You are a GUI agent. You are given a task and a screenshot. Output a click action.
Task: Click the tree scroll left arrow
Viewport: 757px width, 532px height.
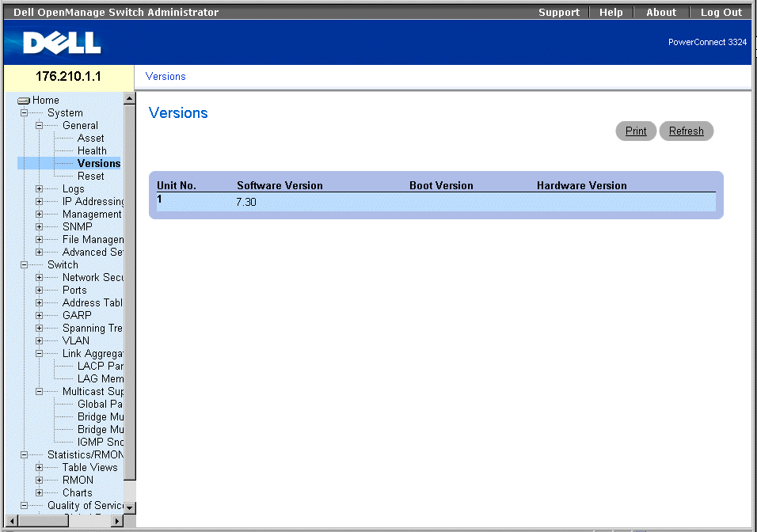[12, 521]
